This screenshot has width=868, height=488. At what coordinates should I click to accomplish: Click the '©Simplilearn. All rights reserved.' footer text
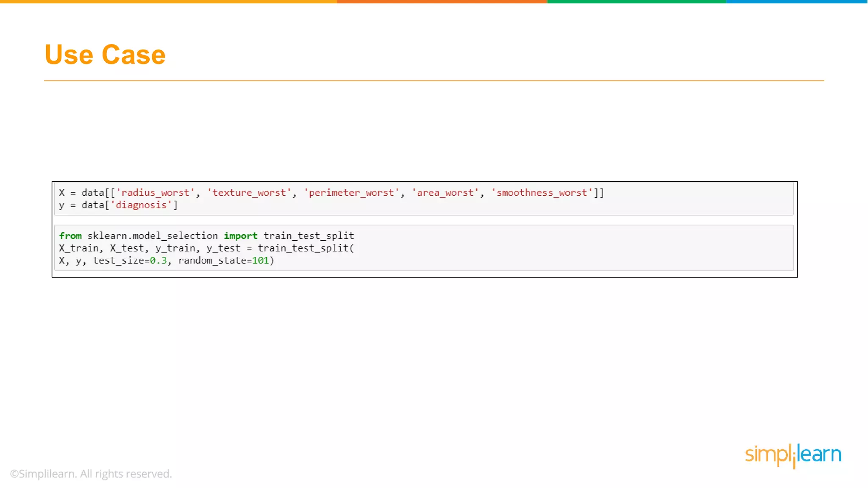coord(91,474)
